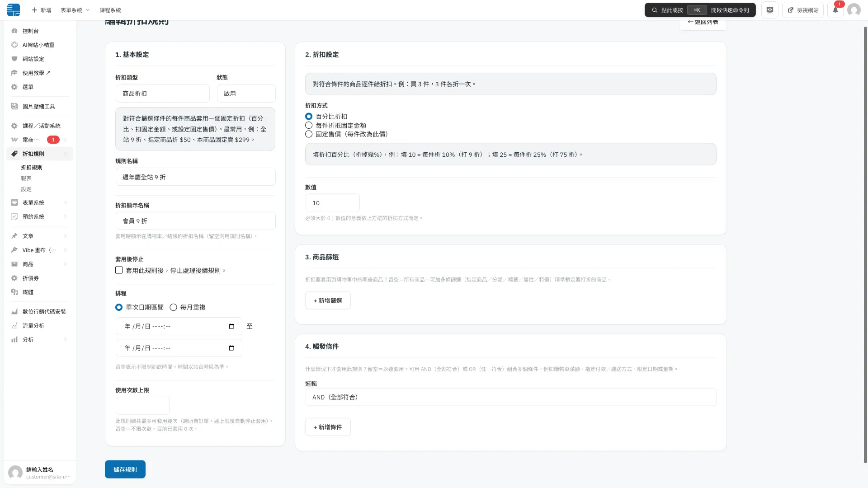This screenshot has width=868, height=488.
Task: Click 新增條件 button
Action: point(328,427)
